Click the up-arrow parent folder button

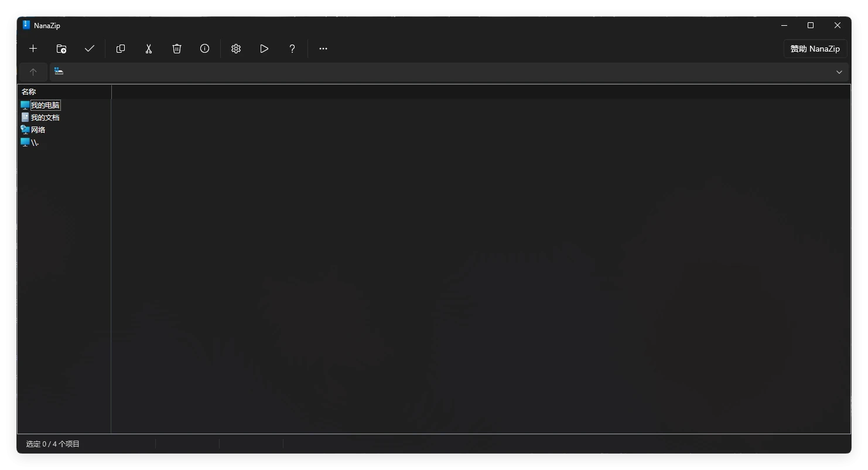pyautogui.click(x=33, y=72)
